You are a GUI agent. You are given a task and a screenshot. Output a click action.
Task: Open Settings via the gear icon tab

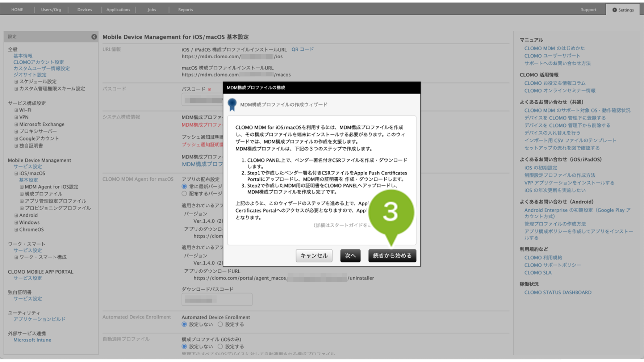(623, 10)
